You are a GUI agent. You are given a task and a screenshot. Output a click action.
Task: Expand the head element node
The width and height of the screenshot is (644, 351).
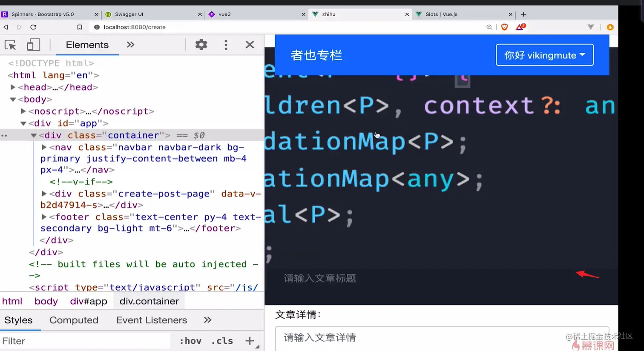click(13, 87)
